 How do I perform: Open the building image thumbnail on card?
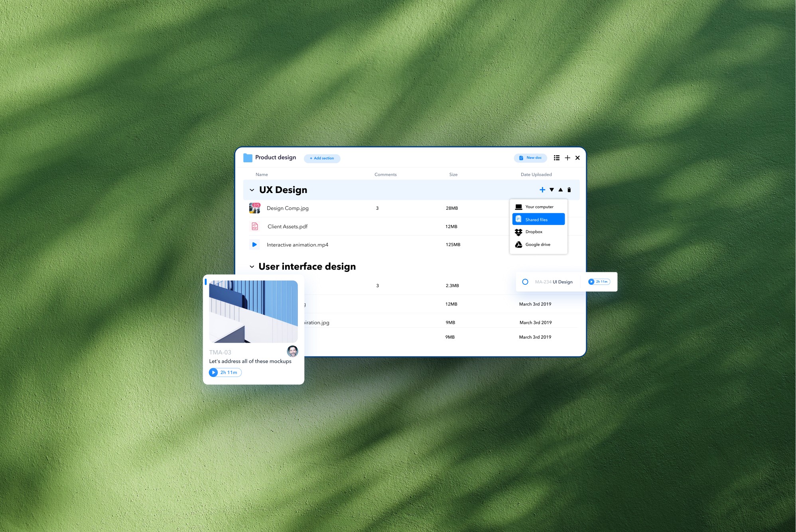pos(253,311)
